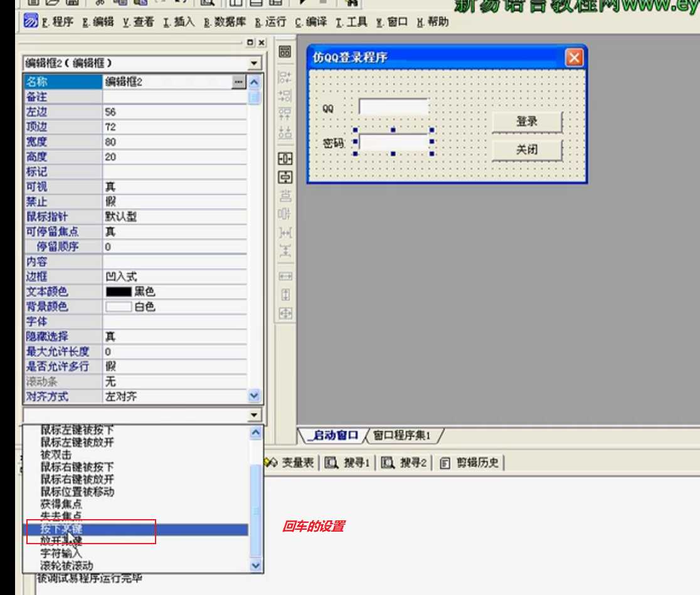Expand the 编辑框2 component selector dropdown
The width and height of the screenshot is (700, 595).
pos(254,63)
